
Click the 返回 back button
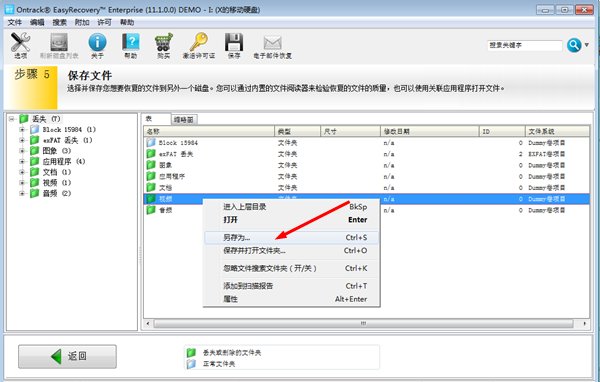[67, 356]
